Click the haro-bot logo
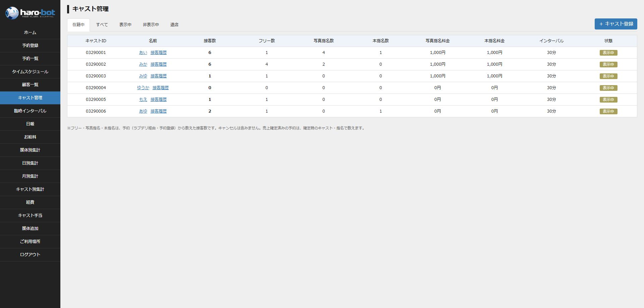 [x=30, y=13]
